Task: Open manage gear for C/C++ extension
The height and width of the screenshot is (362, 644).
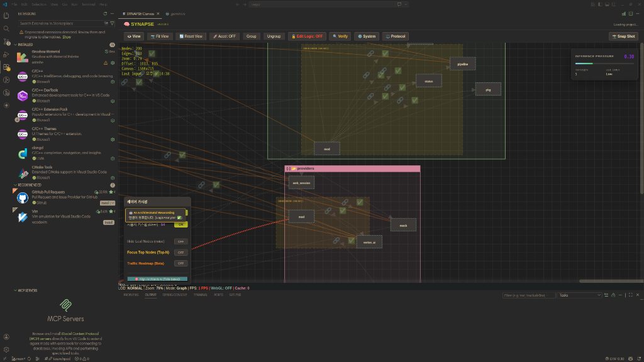Action: 113,82
